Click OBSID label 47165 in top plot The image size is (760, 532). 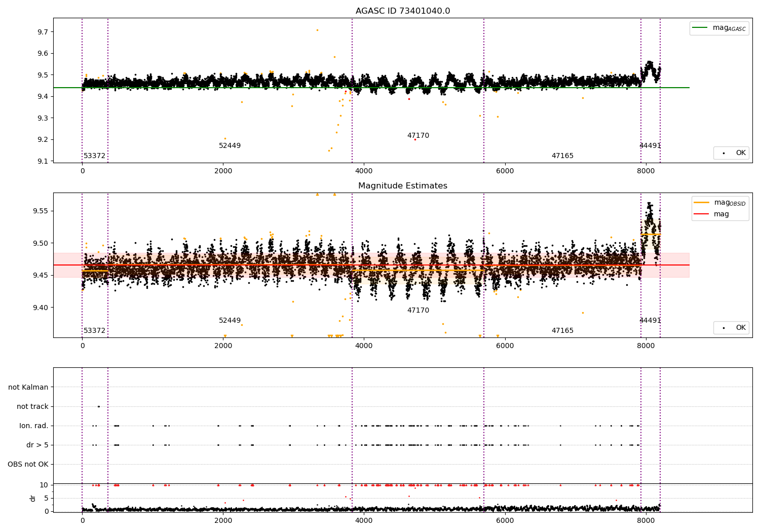coord(562,156)
